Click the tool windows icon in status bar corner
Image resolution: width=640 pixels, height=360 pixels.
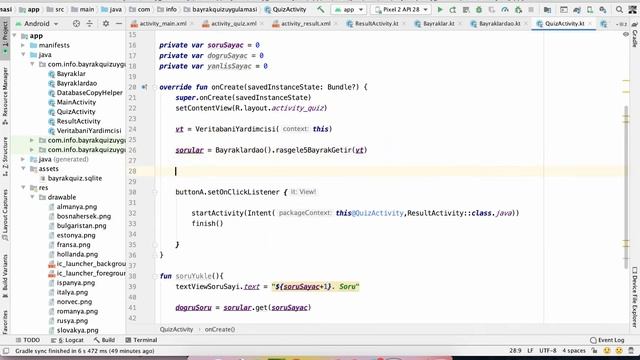pos(6,351)
